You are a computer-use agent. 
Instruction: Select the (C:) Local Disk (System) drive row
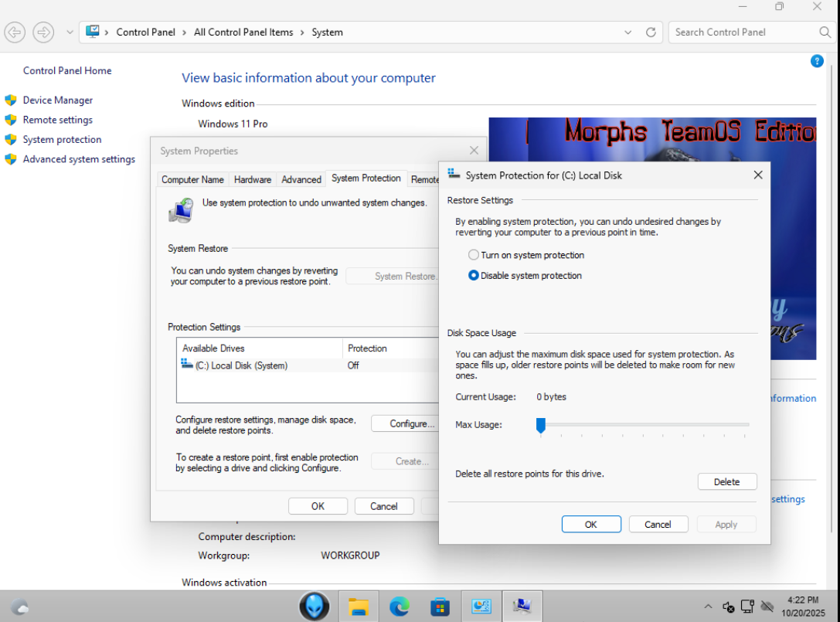tap(308, 365)
